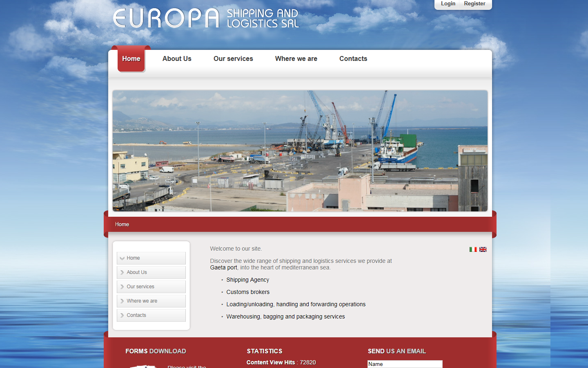Screen dimensions: 588x368
Task: Click the arrow icon beside sidebar Where we are
Action: click(x=122, y=301)
